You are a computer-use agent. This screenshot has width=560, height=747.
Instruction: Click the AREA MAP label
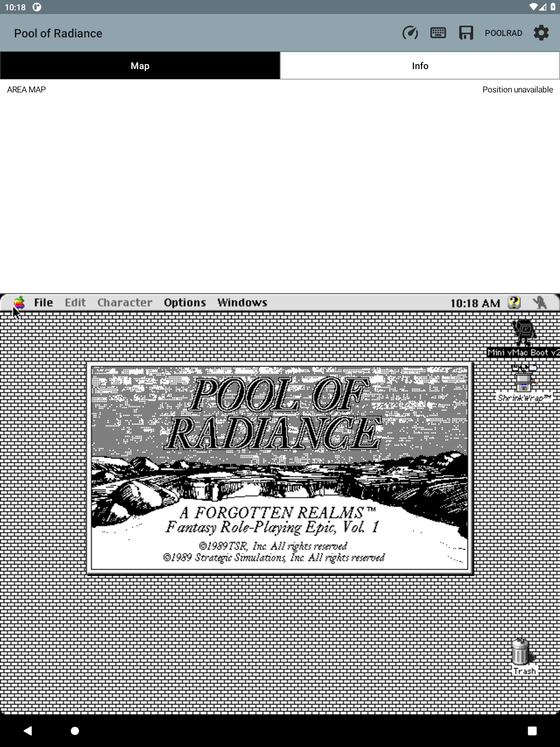pyautogui.click(x=26, y=90)
